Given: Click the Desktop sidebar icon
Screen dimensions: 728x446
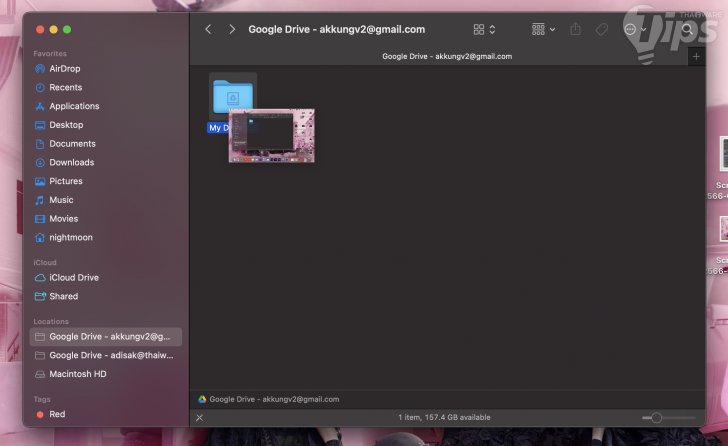Looking at the screenshot, I should coord(40,125).
